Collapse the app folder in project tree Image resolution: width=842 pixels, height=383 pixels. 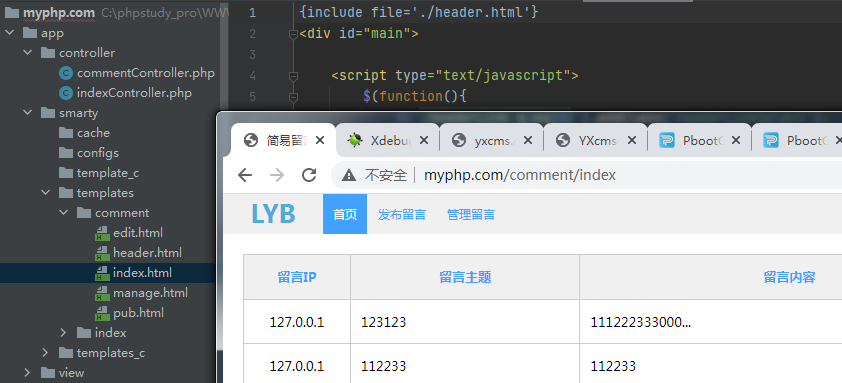tap(9, 33)
